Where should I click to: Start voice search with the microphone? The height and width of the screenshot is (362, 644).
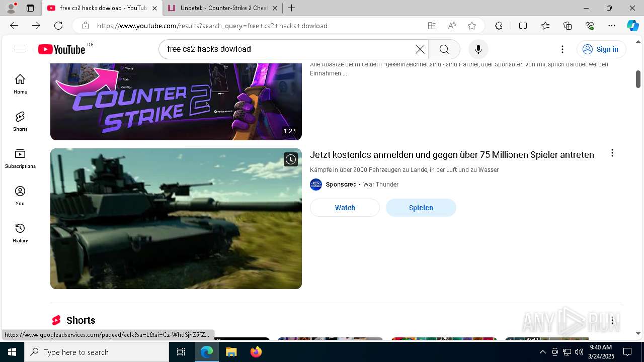coord(478,49)
